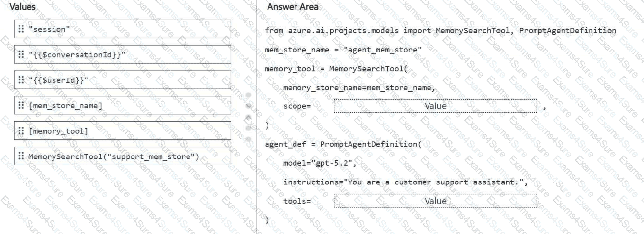Screen dimensions: 644x234
Task: Click the drag handle next to [memory_tool]
Action: pyautogui.click(x=21, y=131)
